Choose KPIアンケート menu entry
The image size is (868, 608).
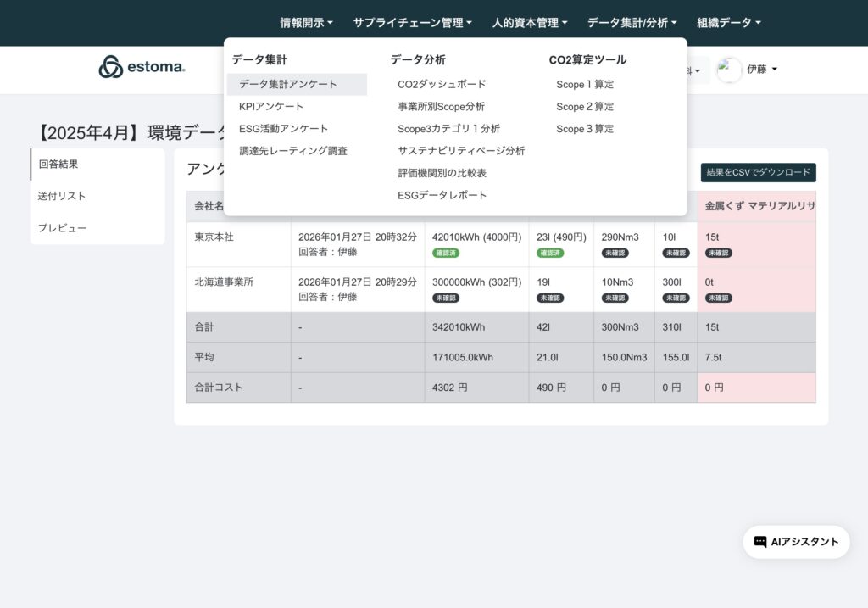click(x=271, y=107)
